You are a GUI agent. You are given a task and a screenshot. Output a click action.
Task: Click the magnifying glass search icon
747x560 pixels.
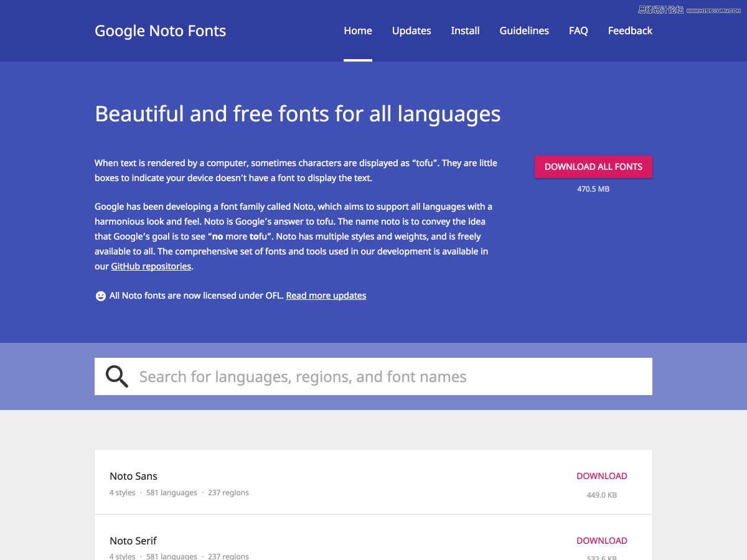116,376
